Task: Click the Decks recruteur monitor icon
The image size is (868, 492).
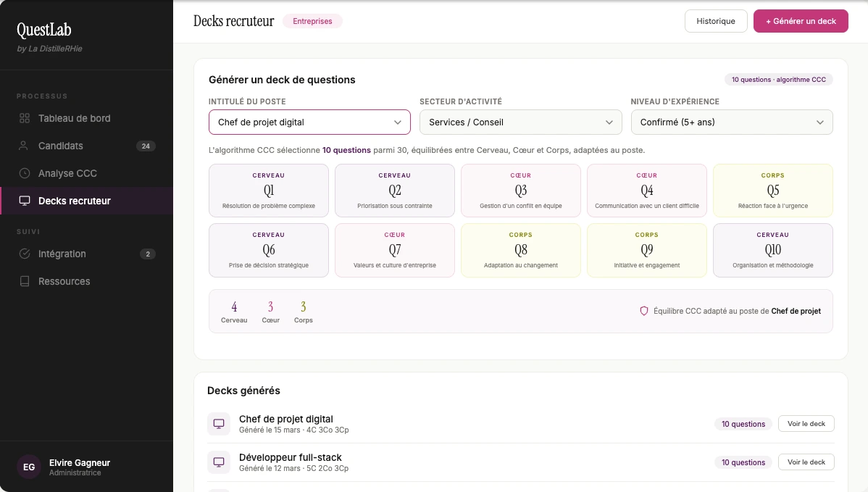Action: click(x=25, y=201)
